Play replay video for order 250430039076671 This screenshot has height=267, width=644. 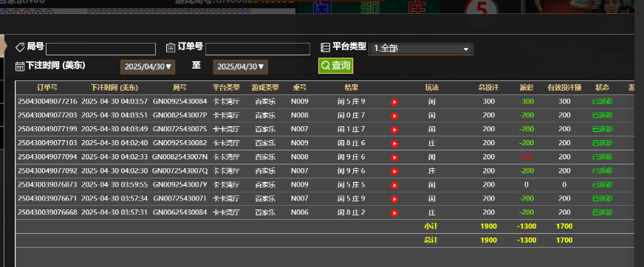coord(394,199)
